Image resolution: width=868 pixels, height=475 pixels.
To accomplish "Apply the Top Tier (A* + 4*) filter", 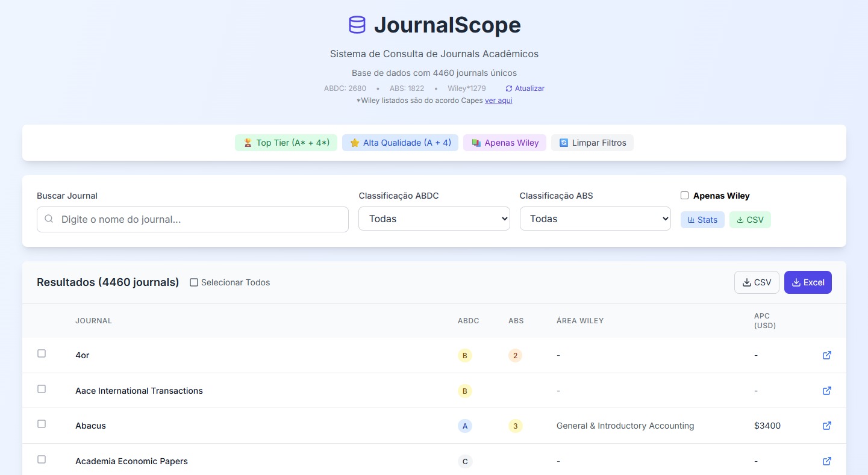I will (286, 143).
